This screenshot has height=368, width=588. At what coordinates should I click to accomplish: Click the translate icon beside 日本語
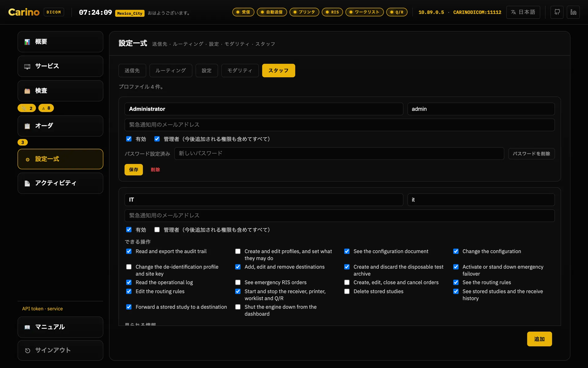pos(514,12)
